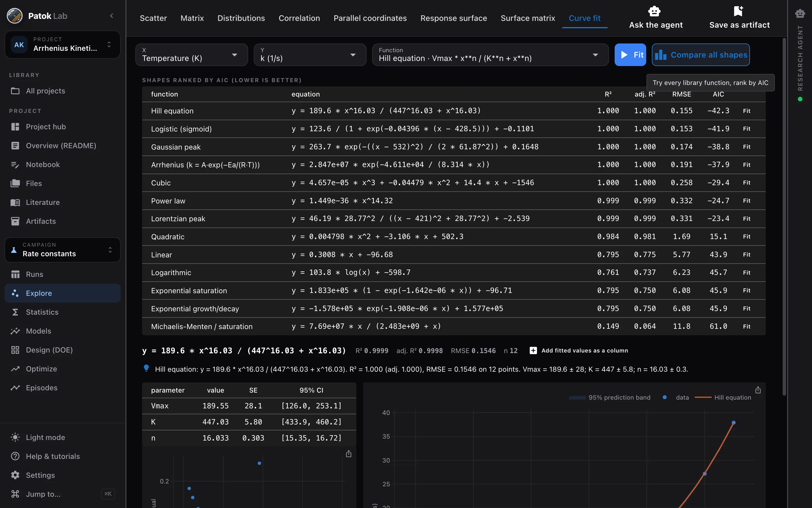Image resolution: width=812 pixels, height=508 pixels.
Task: Click the main panel vertical scrollbar
Action: click(x=784, y=217)
